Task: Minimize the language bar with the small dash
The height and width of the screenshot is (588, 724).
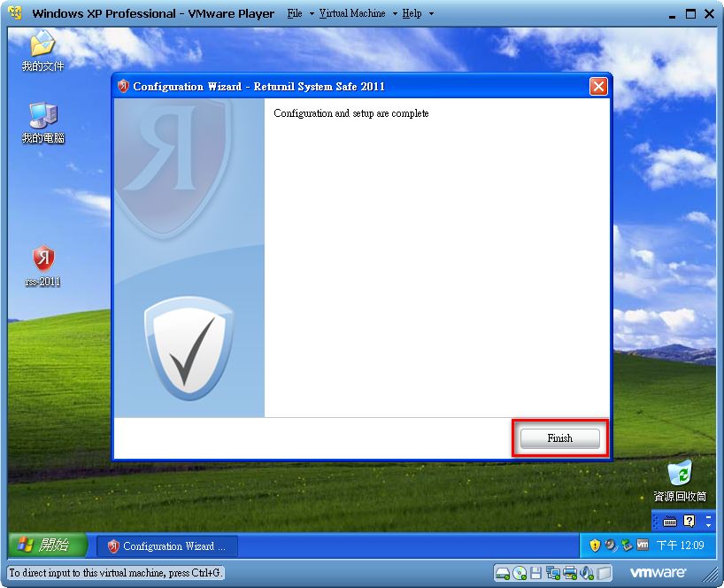Action: click(x=709, y=517)
